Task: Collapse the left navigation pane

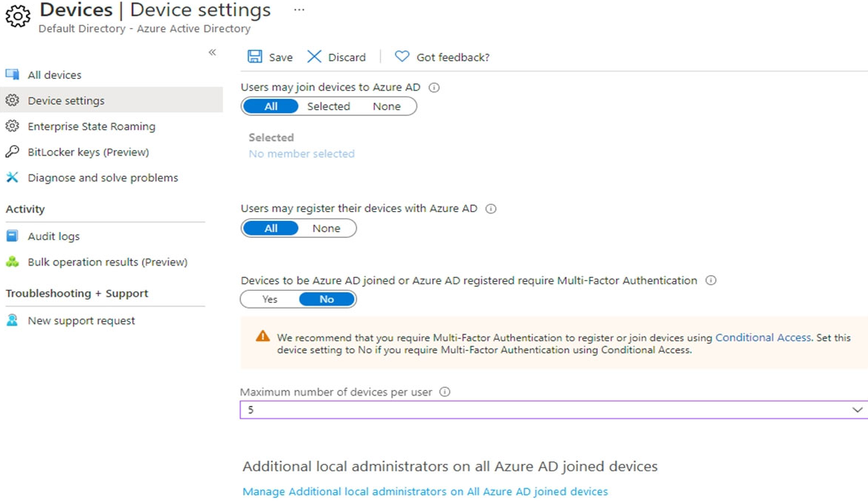Action: click(212, 52)
